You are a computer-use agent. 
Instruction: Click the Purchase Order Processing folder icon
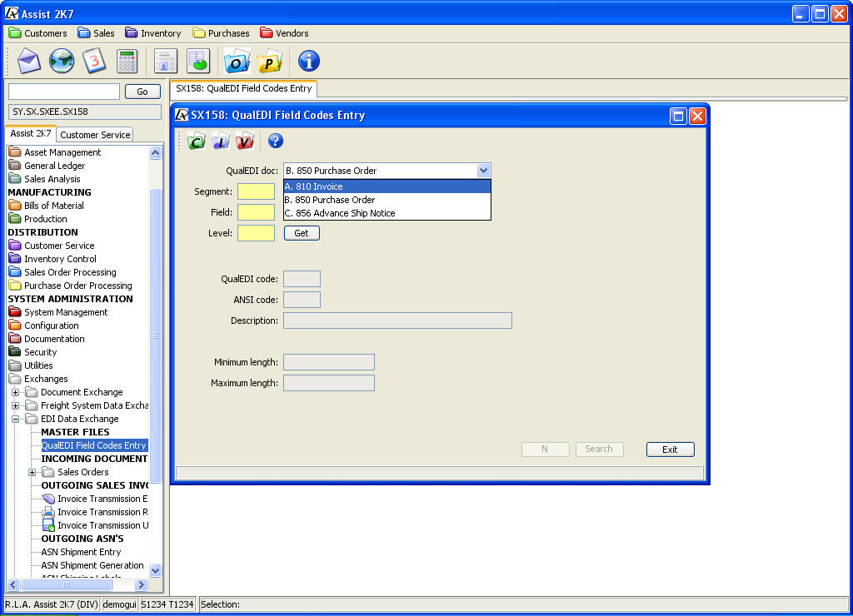pos(15,286)
